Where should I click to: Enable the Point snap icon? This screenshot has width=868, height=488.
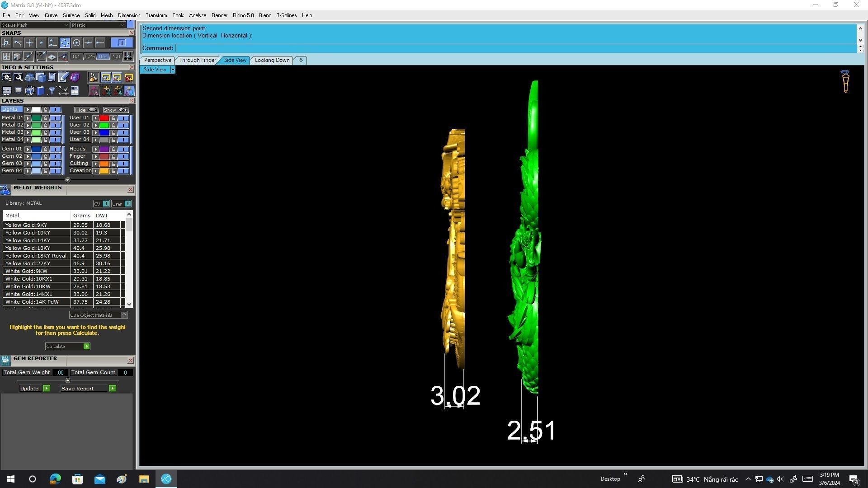[x=41, y=43]
